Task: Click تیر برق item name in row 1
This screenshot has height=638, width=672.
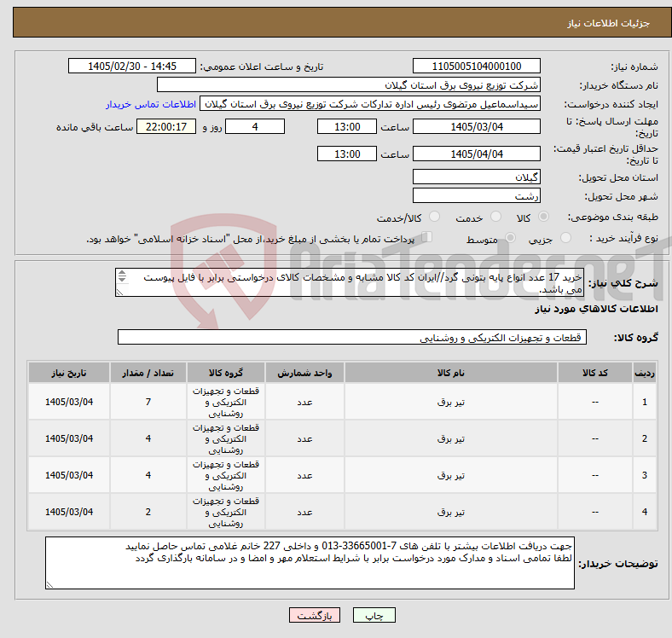Action: [451, 403]
